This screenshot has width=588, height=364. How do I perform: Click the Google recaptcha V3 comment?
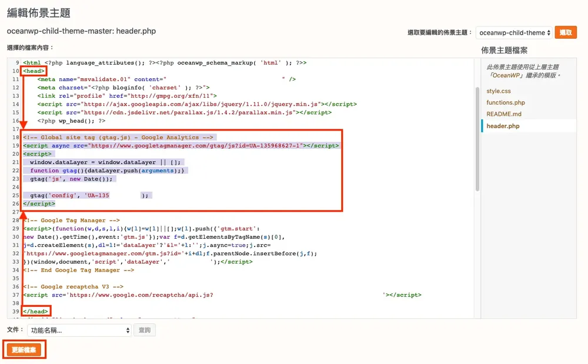click(73, 287)
